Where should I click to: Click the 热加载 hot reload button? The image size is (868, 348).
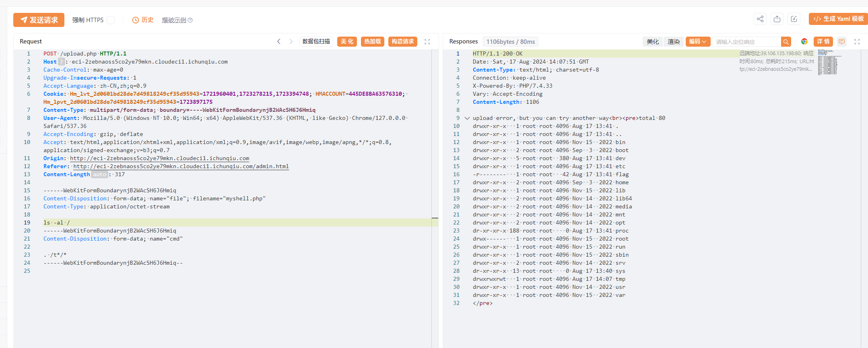pyautogui.click(x=373, y=41)
